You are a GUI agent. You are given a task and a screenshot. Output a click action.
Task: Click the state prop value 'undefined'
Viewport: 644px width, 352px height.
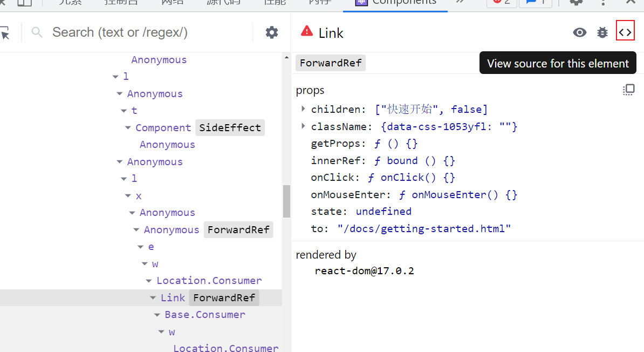(x=383, y=212)
